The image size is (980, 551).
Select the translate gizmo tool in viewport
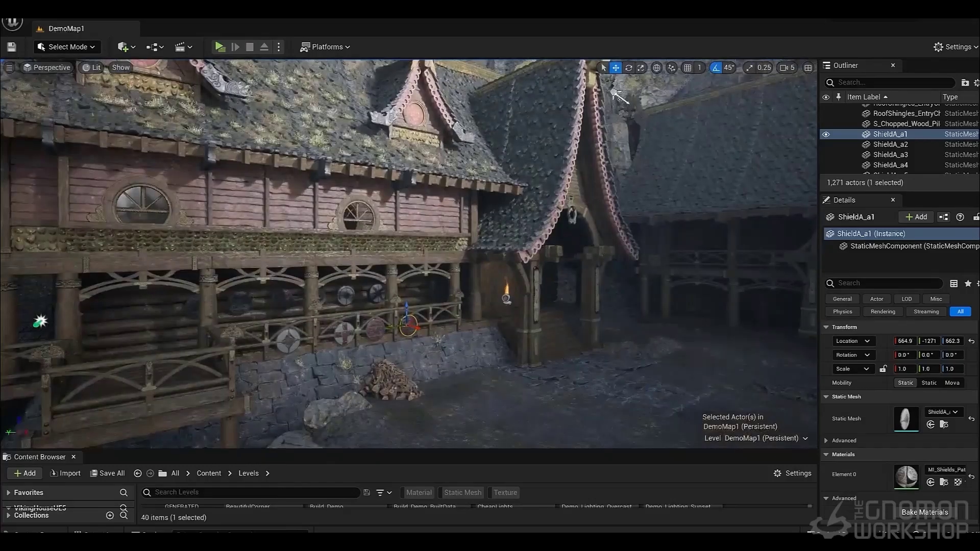[x=616, y=67]
